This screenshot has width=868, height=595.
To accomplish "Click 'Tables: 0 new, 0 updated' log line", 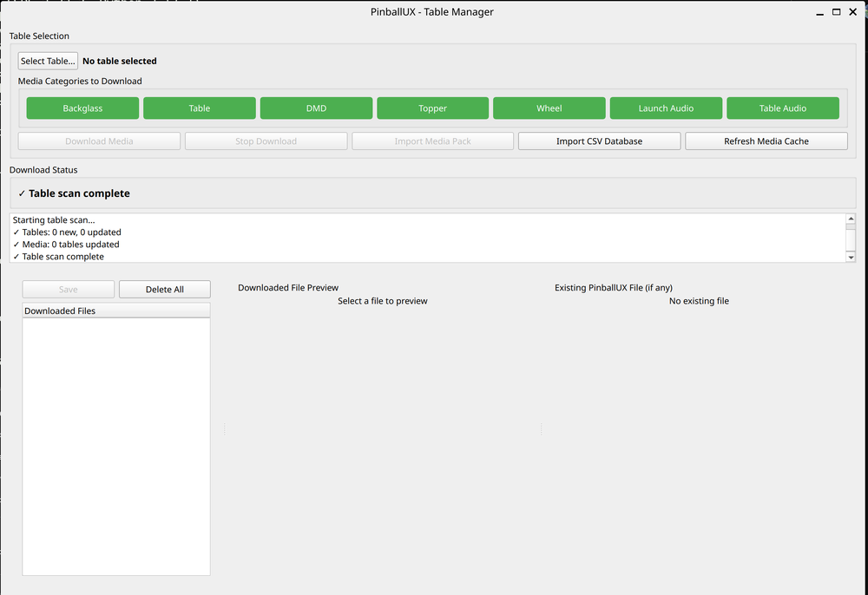I will click(67, 232).
